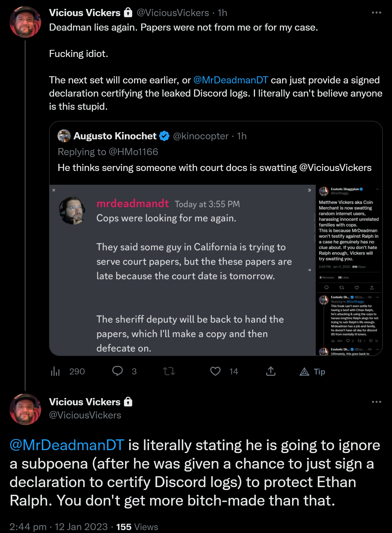Open the reply comment icon showing 3
392x533 pixels.
[117, 371]
